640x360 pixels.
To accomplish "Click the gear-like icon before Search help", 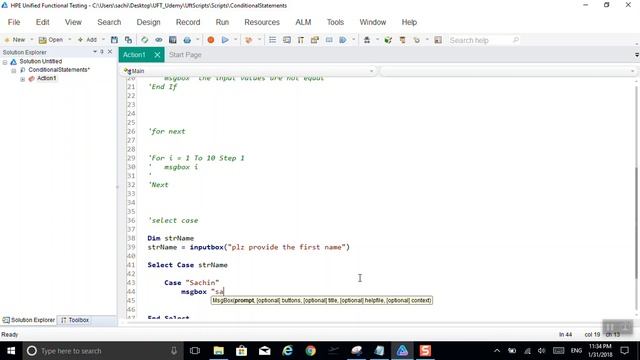I will click(417, 40).
